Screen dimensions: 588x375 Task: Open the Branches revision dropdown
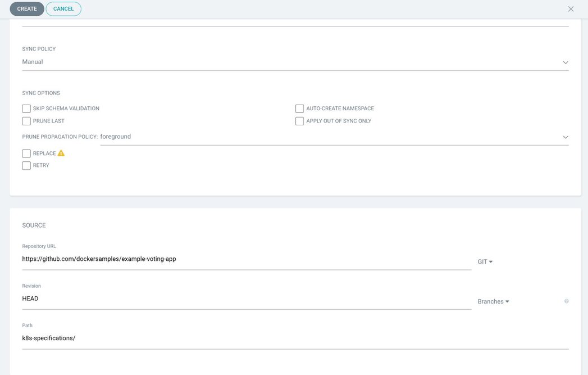(x=493, y=301)
